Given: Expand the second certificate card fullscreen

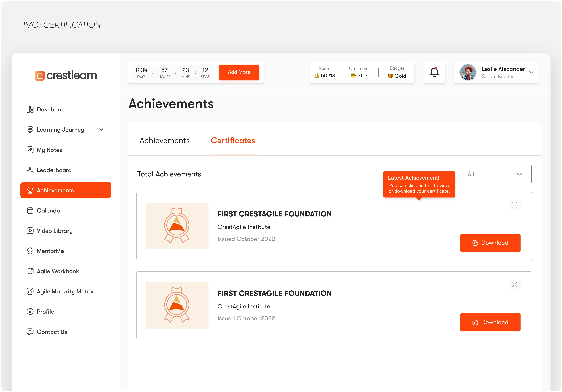Looking at the screenshot, I should [515, 284].
